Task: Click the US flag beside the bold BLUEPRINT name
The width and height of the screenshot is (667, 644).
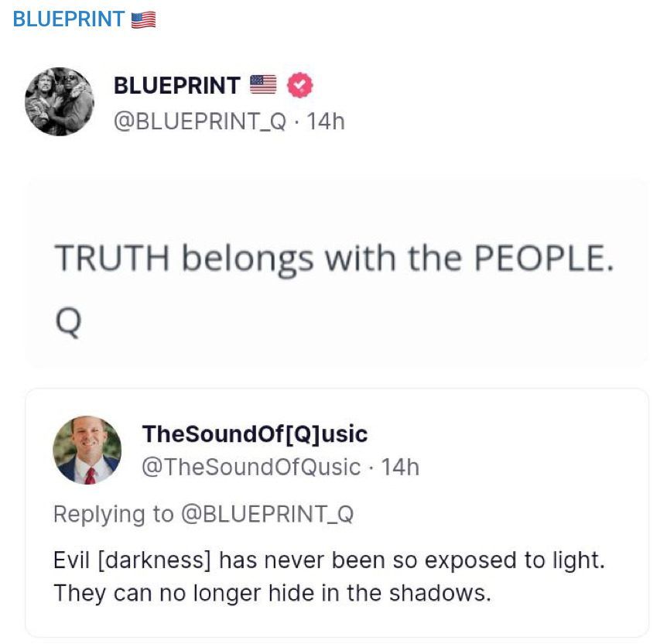Action: point(263,85)
